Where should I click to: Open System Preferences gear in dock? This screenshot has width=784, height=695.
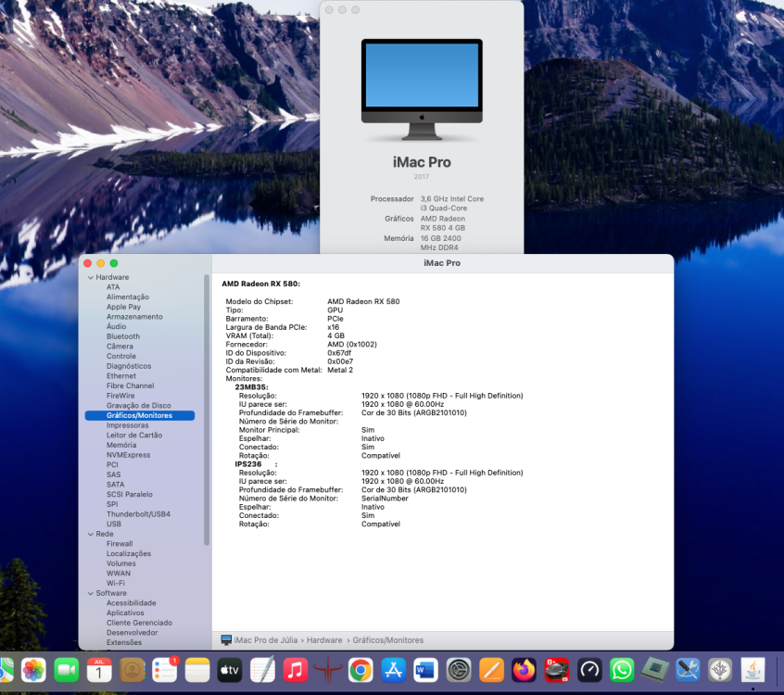tap(459, 670)
